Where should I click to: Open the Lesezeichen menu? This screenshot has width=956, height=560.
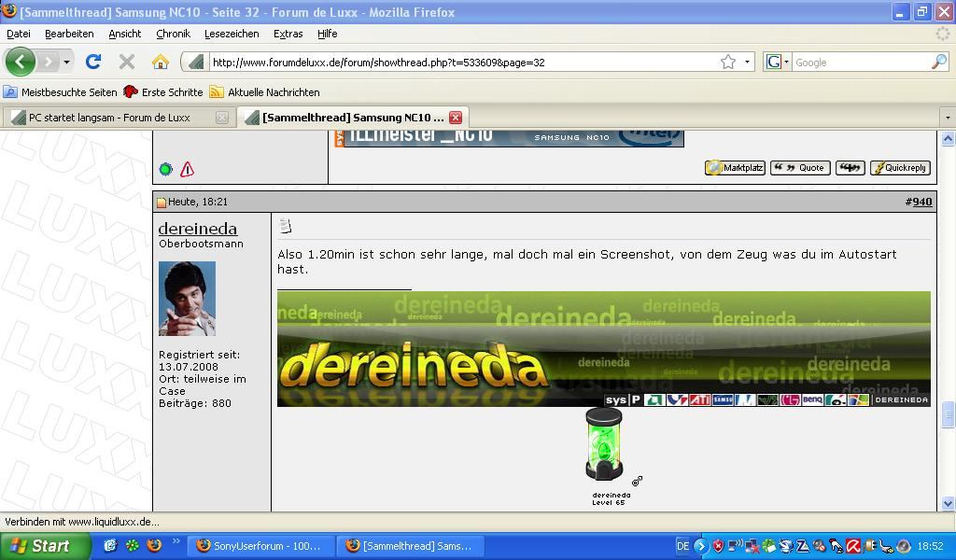tap(232, 34)
